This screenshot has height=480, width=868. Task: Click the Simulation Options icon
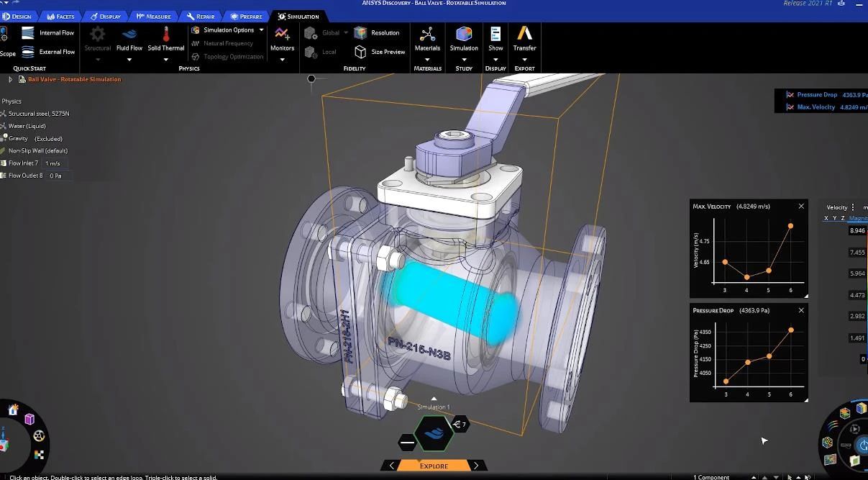point(196,30)
